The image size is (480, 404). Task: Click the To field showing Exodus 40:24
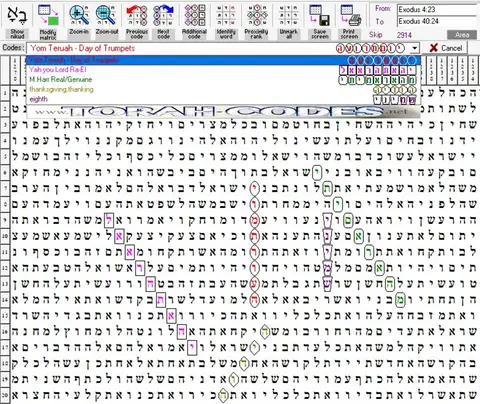[x=437, y=21]
